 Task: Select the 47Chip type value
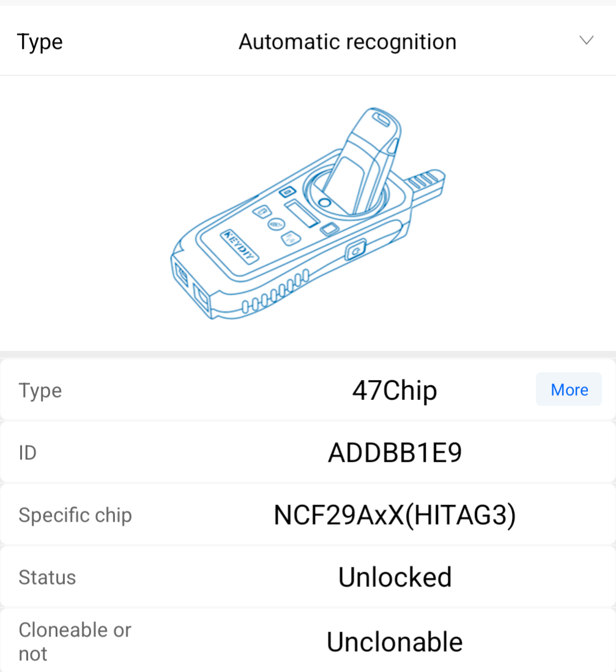coord(395,391)
